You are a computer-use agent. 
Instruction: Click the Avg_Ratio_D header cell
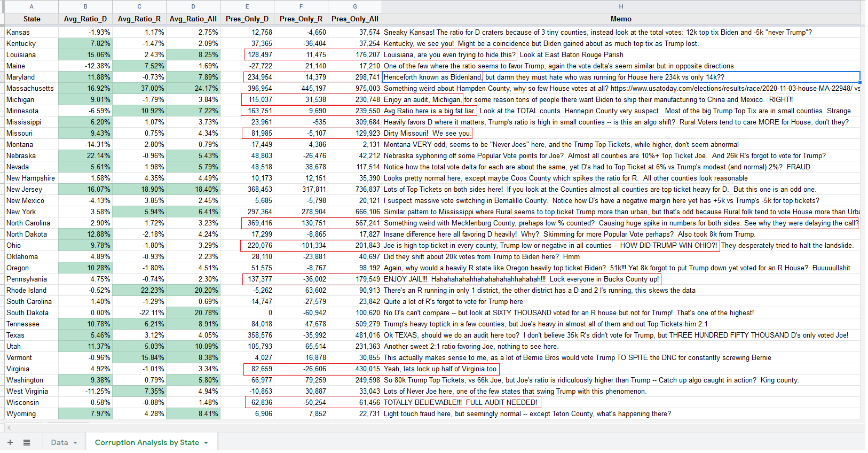pyautogui.click(x=85, y=19)
